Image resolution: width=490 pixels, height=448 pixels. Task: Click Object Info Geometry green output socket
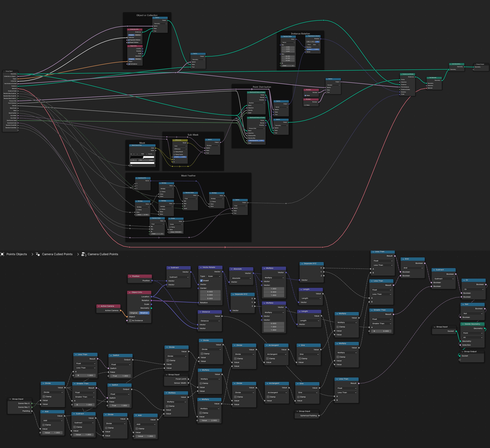pos(151,308)
